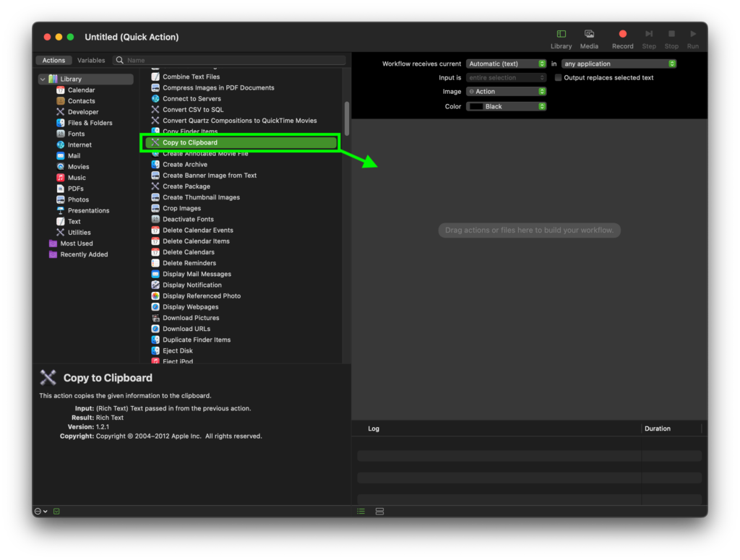Screen dimensions: 740x560
Task: Open the Media browser icon
Action: [x=589, y=34]
